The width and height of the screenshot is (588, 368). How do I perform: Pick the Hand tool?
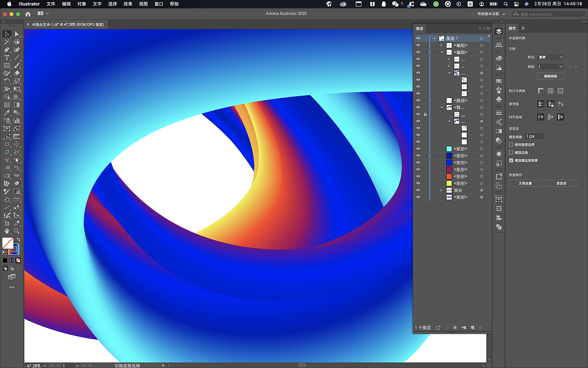pos(7,230)
